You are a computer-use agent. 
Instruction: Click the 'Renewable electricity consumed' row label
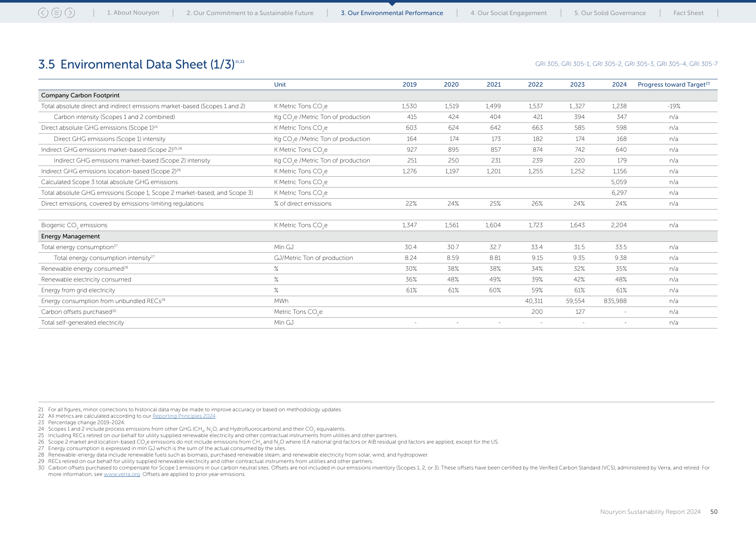(86, 279)
